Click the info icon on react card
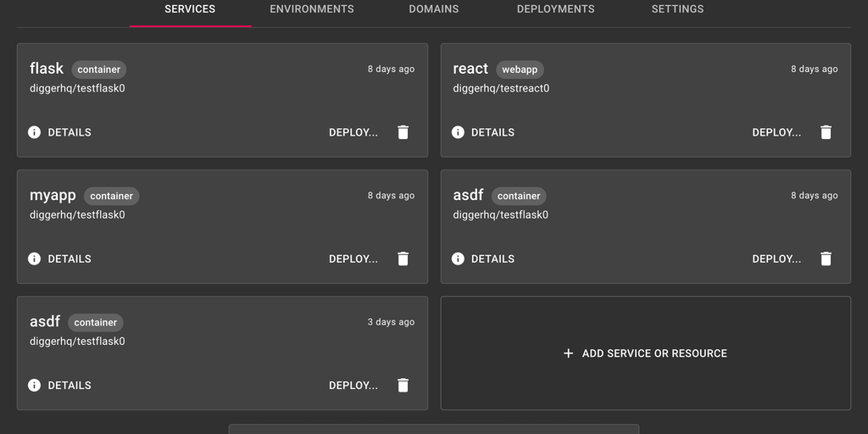Viewport: 868px width, 434px height. [x=458, y=132]
